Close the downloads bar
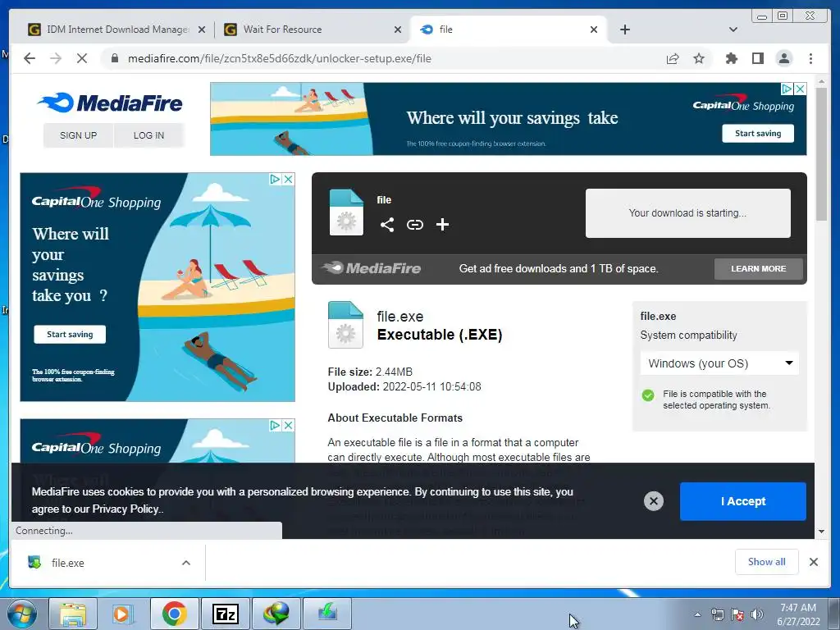Viewport: 840px width, 630px height. tap(813, 562)
